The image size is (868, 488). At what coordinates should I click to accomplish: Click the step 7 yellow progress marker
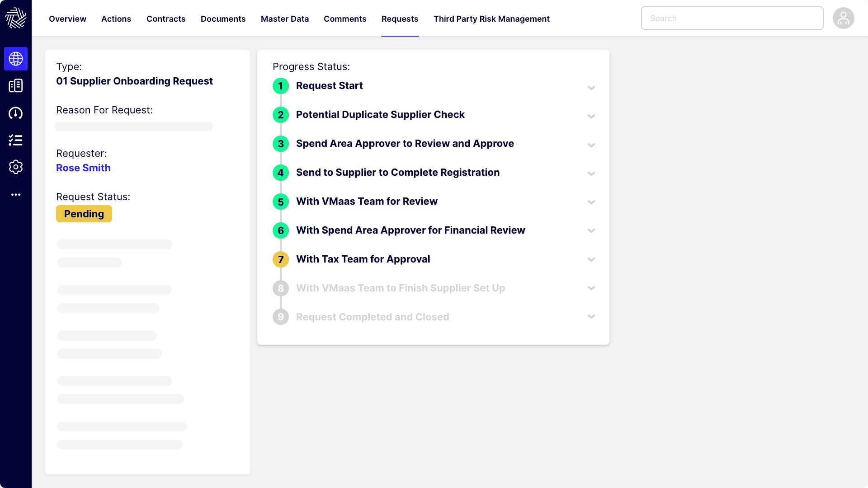click(x=281, y=259)
